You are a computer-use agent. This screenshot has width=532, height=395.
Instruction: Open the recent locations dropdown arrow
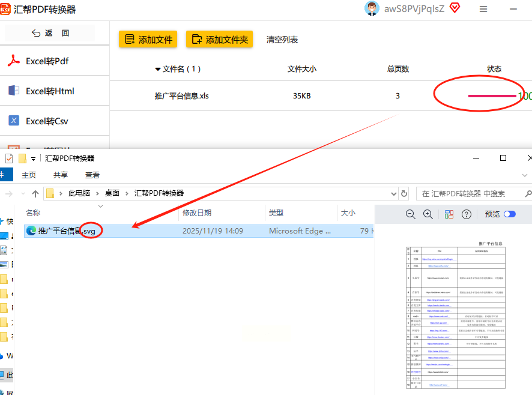[23, 194]
